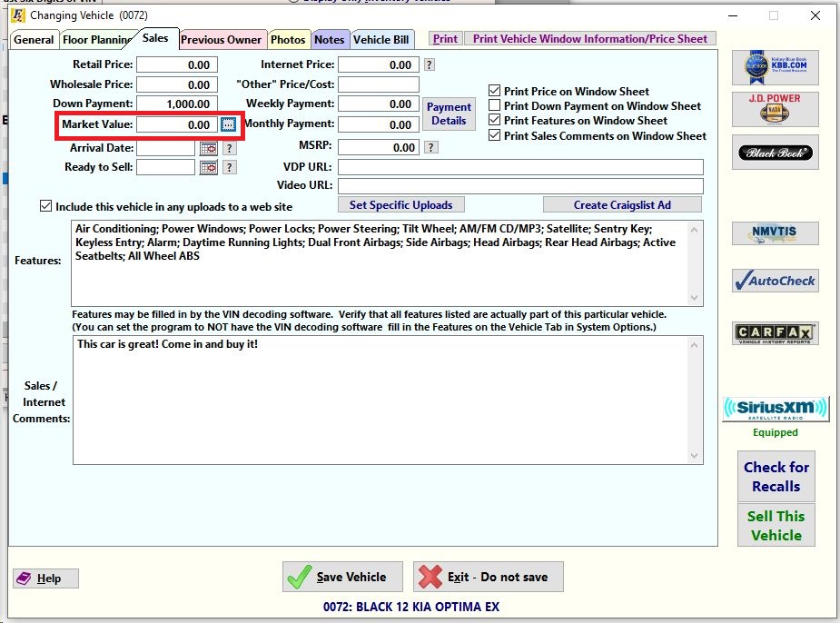The height and width of the screenshot is (623, 840).
Task: Open the Previous Owner tab
Action: pyautogui.click(x=222, y=40)
